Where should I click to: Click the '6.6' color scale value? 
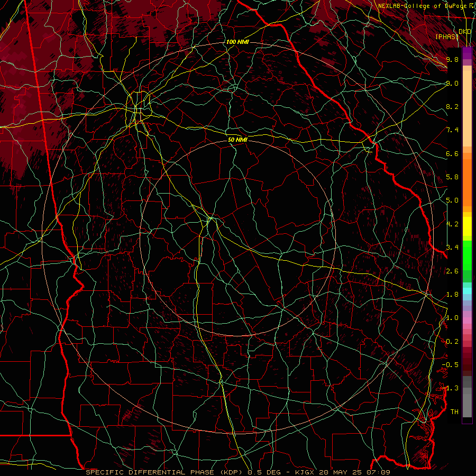point(452,153)
